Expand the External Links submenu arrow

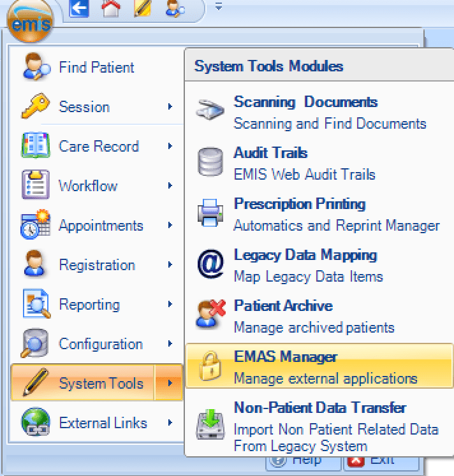click(170, 422)
